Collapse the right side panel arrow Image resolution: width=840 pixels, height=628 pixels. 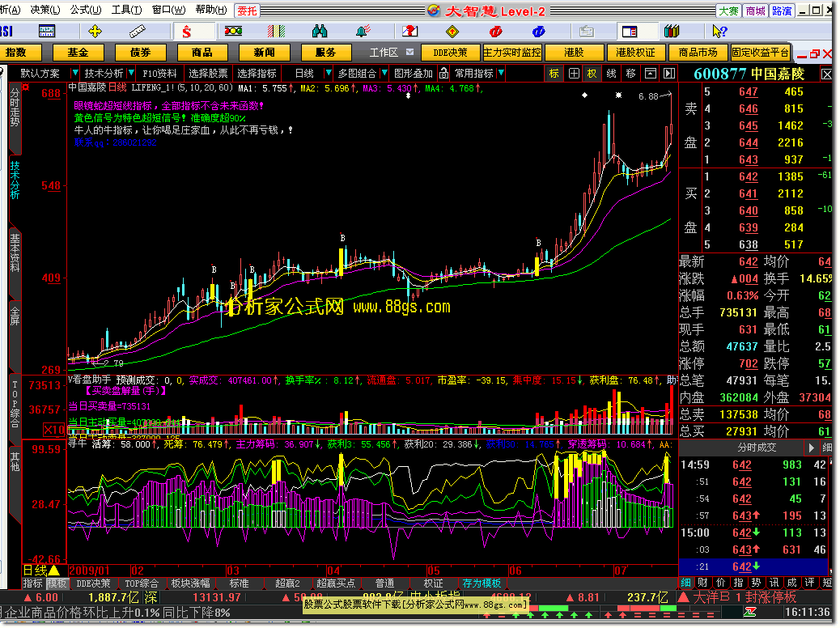click(669, 74)
